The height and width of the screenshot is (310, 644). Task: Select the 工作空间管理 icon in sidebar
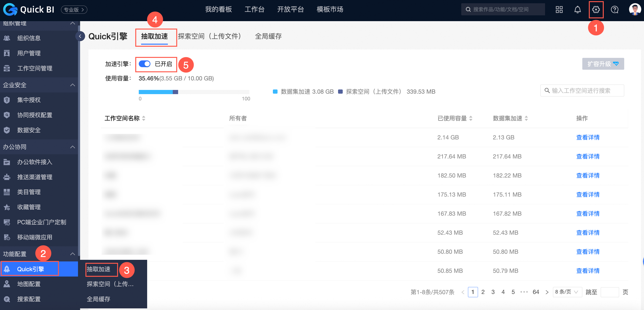(7, 68)
